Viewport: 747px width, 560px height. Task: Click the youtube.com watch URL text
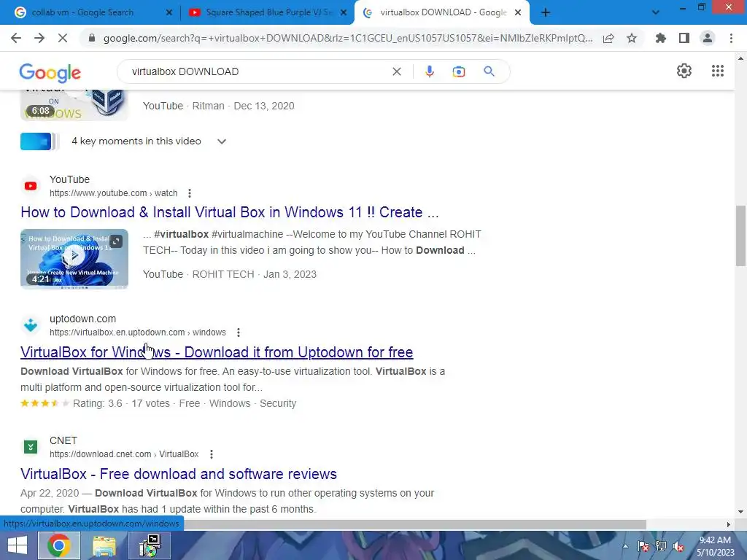point(113,193)
